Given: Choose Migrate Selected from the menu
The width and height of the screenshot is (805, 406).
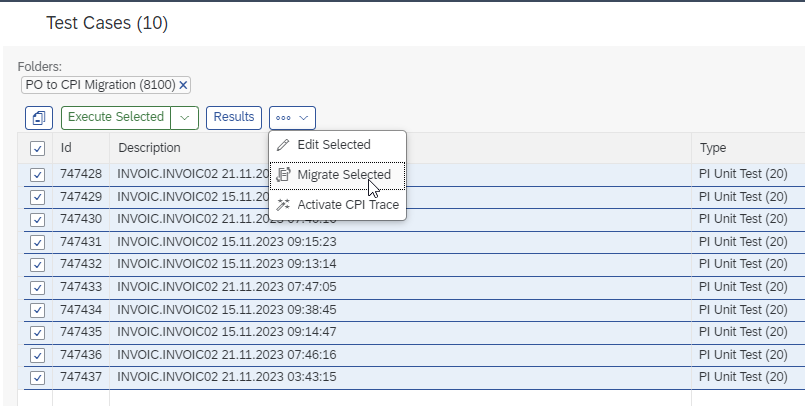Looking at the screenshot, I should (x=344, y=175).
